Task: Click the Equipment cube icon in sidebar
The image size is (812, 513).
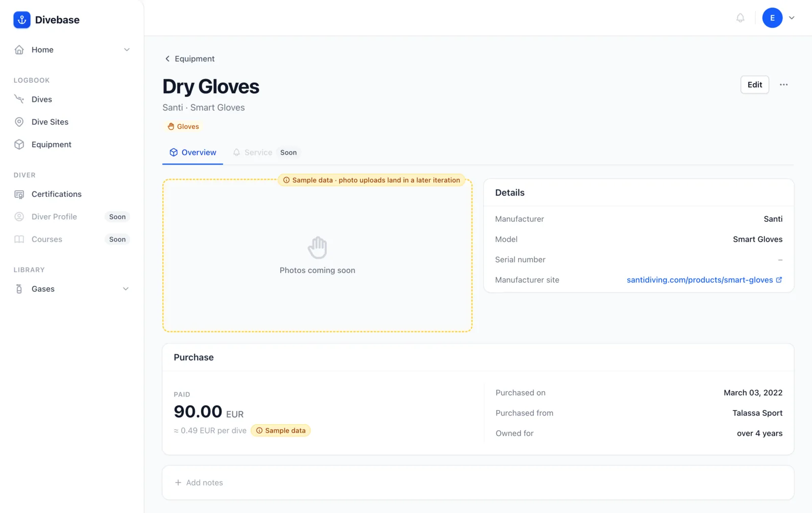Action: pyautogui.click(x=19, y=144)
